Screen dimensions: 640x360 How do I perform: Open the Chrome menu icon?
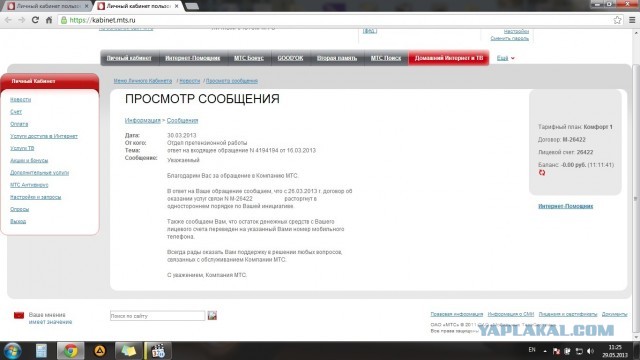[632, 20]
